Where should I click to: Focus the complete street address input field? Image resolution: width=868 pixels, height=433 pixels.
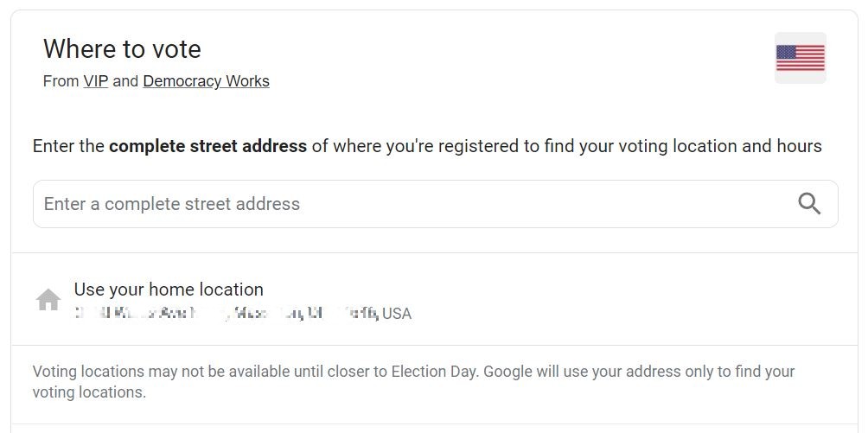435,204
